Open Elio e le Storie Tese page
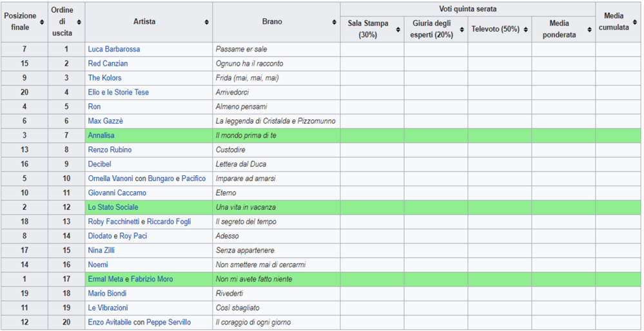The height and width of the screenshot is (331, 644). point(118,92)
